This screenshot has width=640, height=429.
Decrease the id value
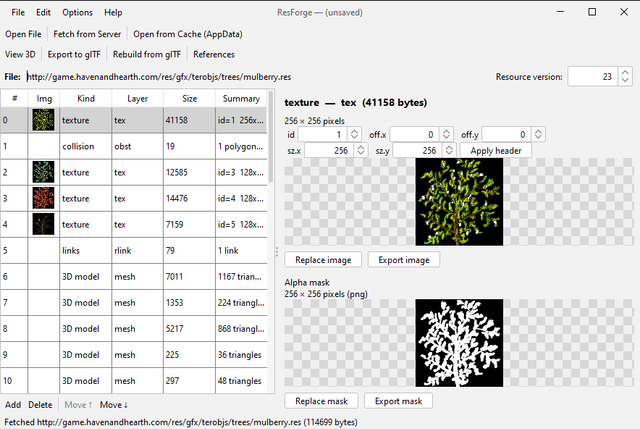[354, 138]
